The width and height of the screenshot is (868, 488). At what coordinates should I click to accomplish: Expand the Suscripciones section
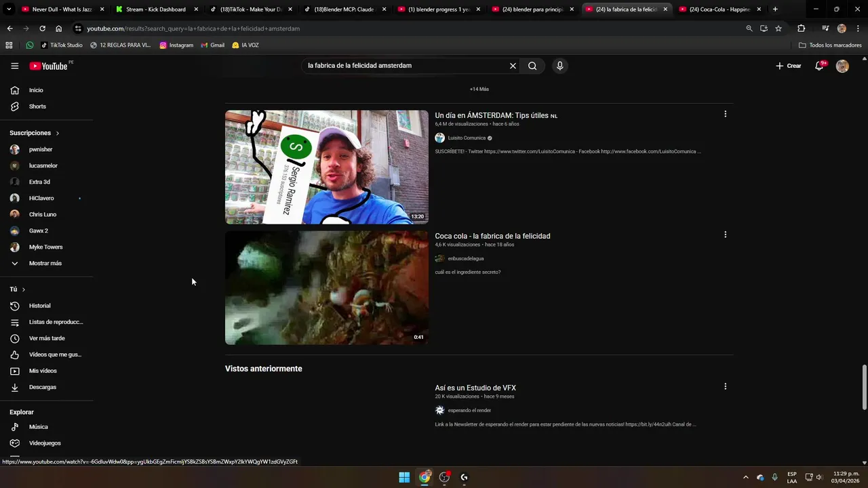click(x=34, y=133)
